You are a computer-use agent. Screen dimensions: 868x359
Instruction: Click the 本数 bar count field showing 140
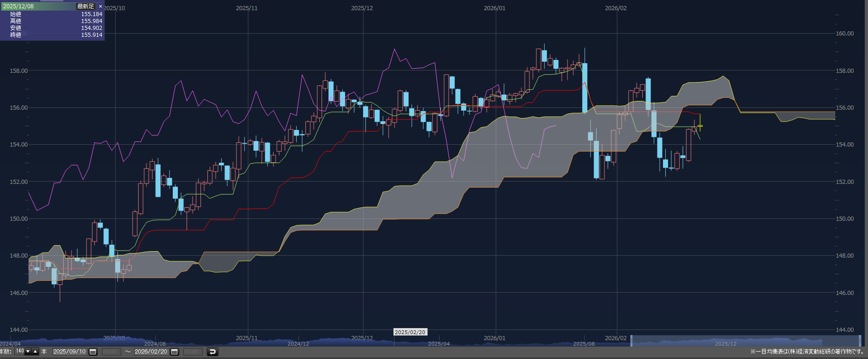[19, 351]
